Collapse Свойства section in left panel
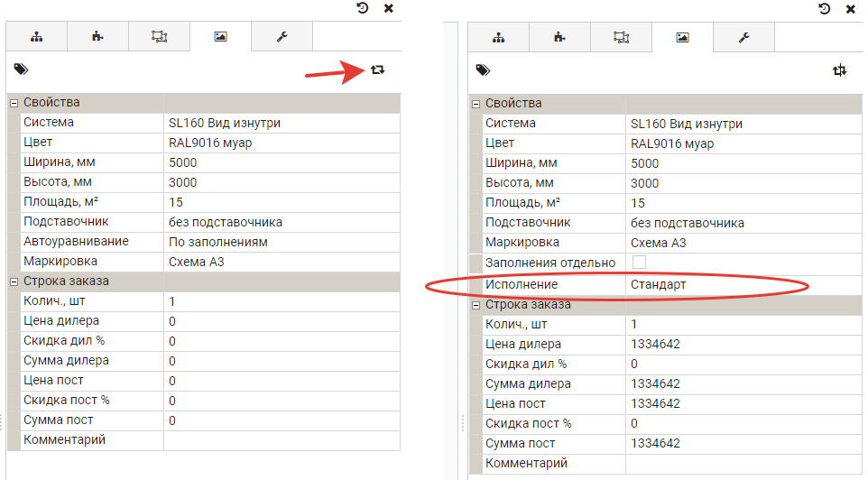This screenshot has height=480, width=868. point(14,103)
